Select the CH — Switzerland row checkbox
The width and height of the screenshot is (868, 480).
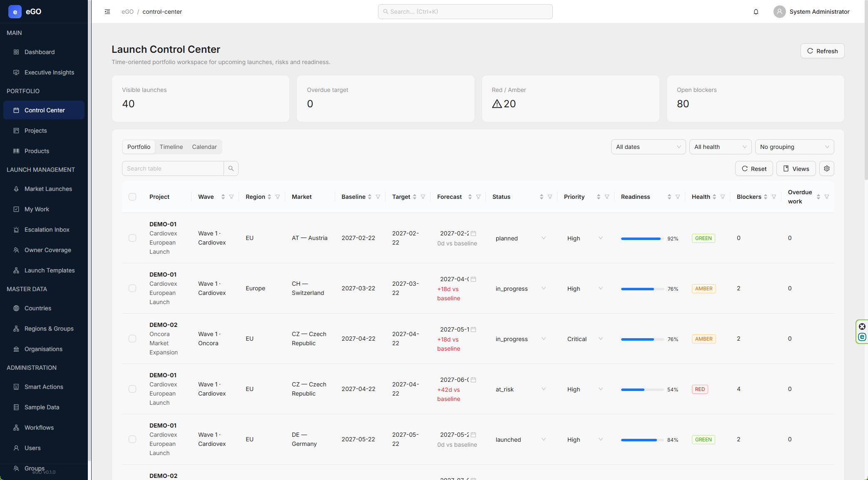[x=132, y=288]
